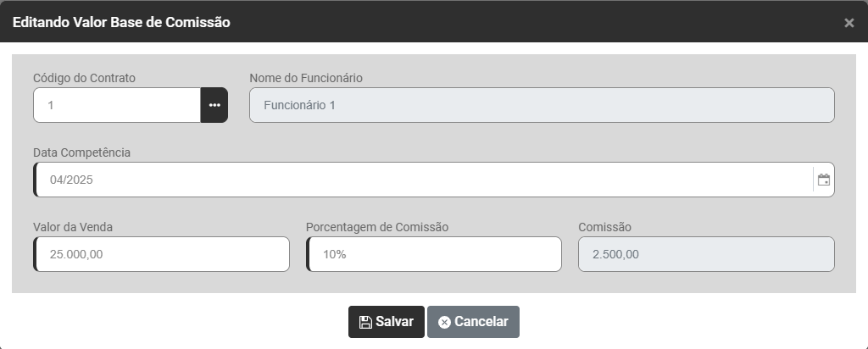Click the Comissão label text
This screenshot has height=349, width=868.
point(604,227)
